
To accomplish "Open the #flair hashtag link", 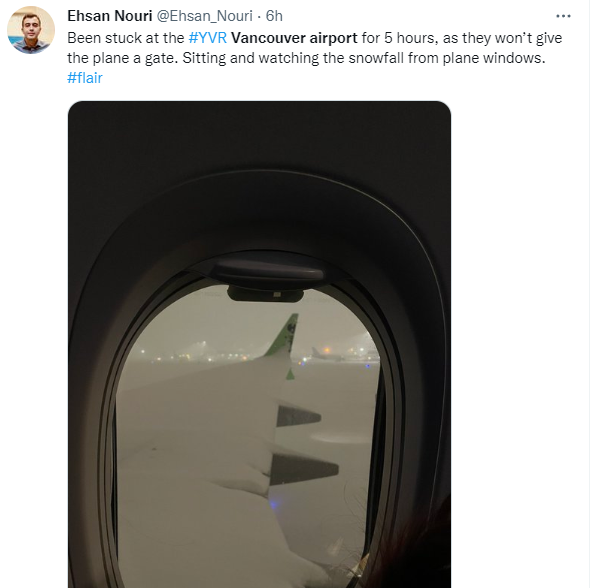I will [x=85, y=78].
